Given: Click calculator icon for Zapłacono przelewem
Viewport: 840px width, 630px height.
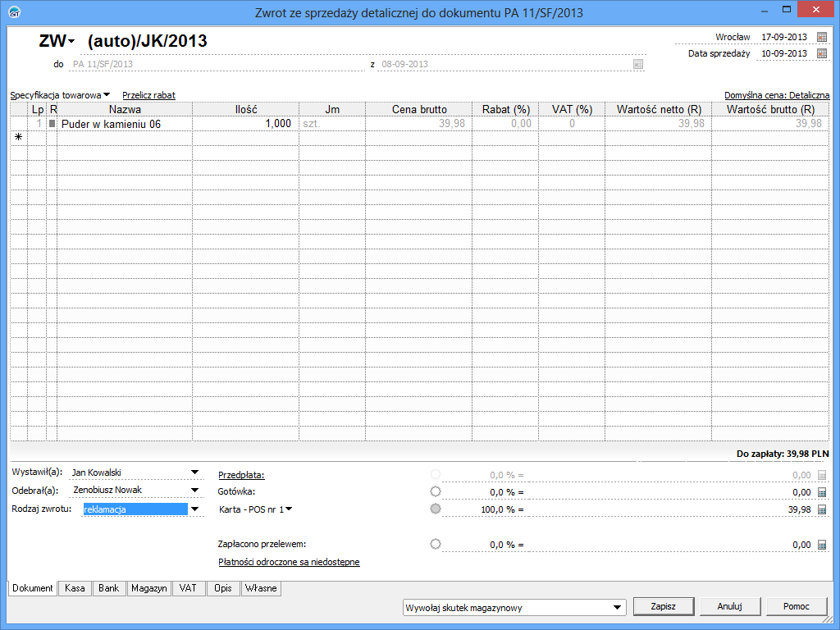Looking at the screenshot, I should (x=822, y=544).
